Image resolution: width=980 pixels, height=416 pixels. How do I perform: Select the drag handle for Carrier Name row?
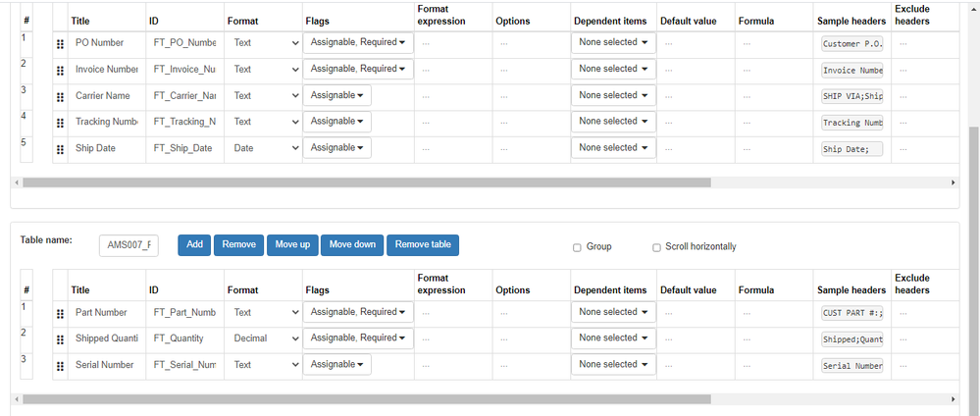click(61, 96)
